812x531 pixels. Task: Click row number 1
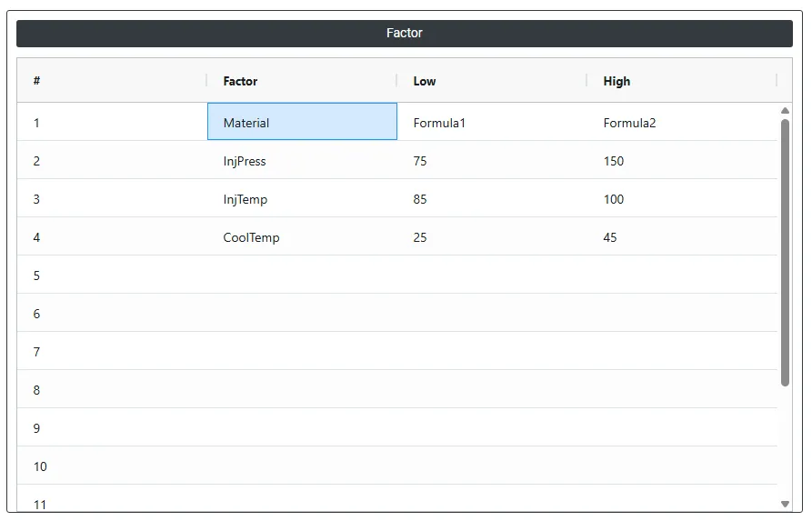point(112,122)
